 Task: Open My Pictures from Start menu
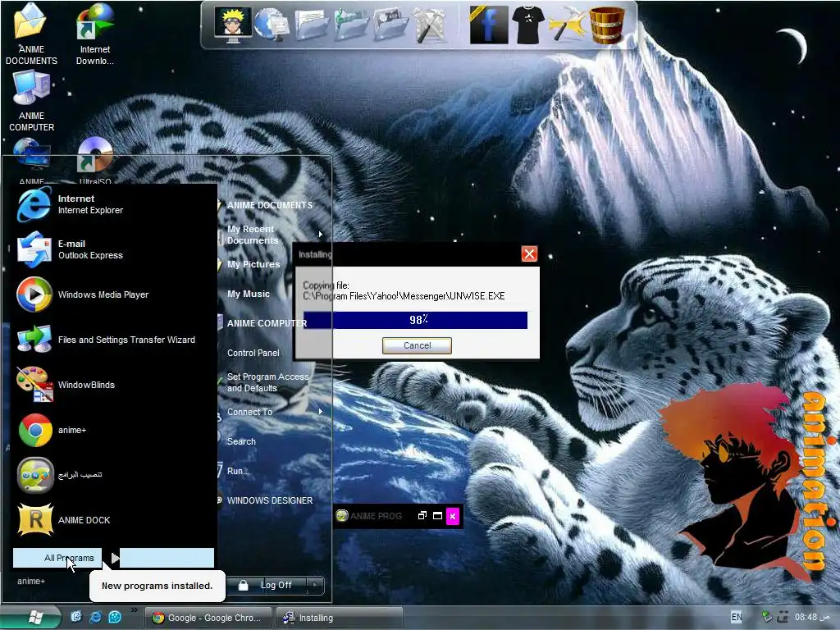(253, 264)
